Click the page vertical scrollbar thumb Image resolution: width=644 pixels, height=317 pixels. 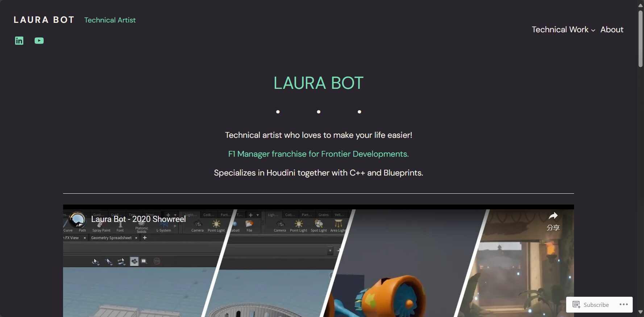[x=640, y=38]
